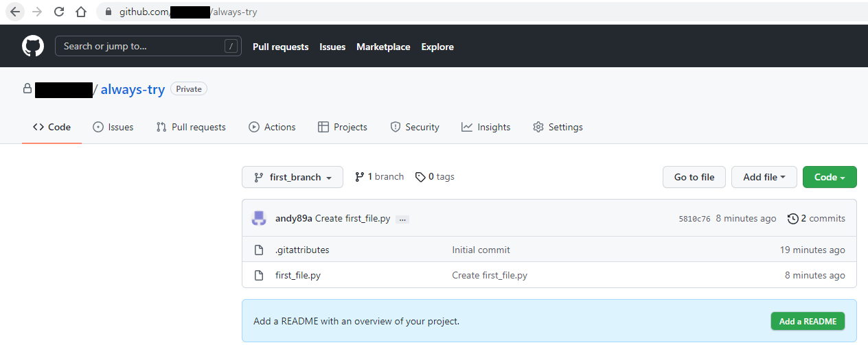Open the Insights tab
The image size is (868, 345).
tap(486, 127)
